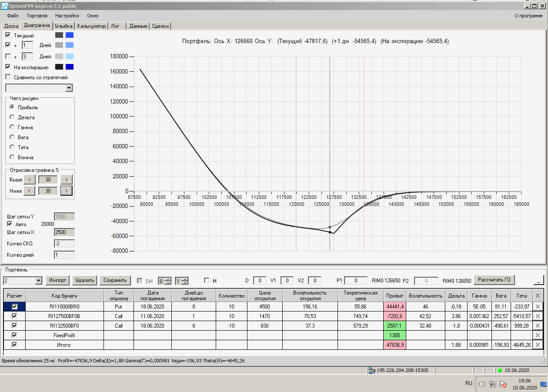The width and height of the screenshot is (548, 392).
Task: Click the P1 input field
Action: click(355, 281)
